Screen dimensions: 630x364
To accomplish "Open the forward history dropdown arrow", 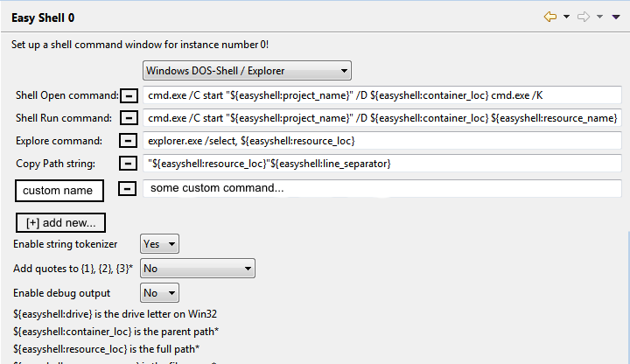I will pos(600,17).
